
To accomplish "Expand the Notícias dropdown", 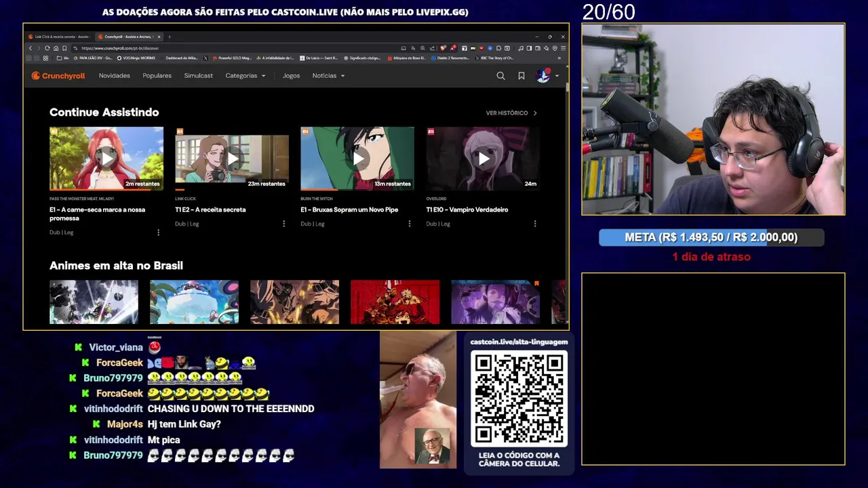I will 329,76.
